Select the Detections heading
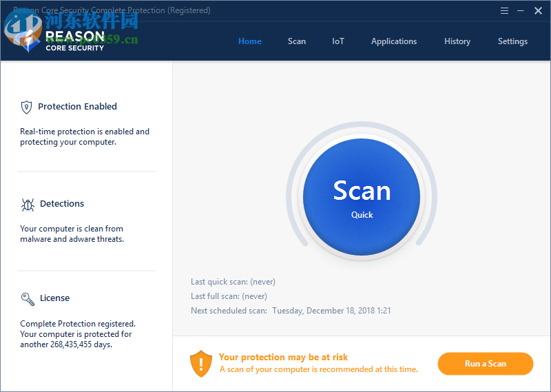 [62, 203]
